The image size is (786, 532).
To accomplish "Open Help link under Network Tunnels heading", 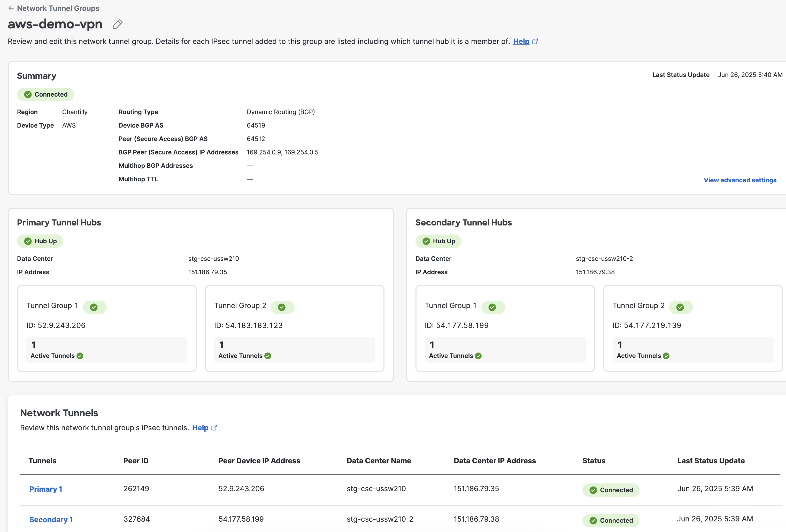I will pos(200,428).
